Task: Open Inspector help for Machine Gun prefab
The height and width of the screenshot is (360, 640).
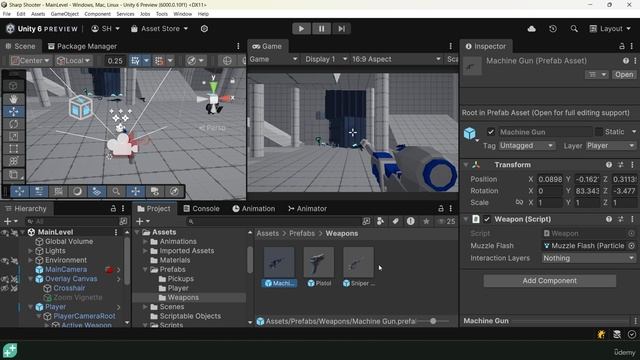Action: coord(626,61)
